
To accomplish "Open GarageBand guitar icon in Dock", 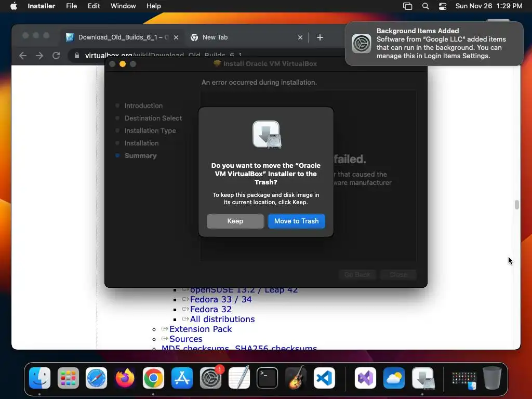I will pyautogui.click(x=296, y=378).
